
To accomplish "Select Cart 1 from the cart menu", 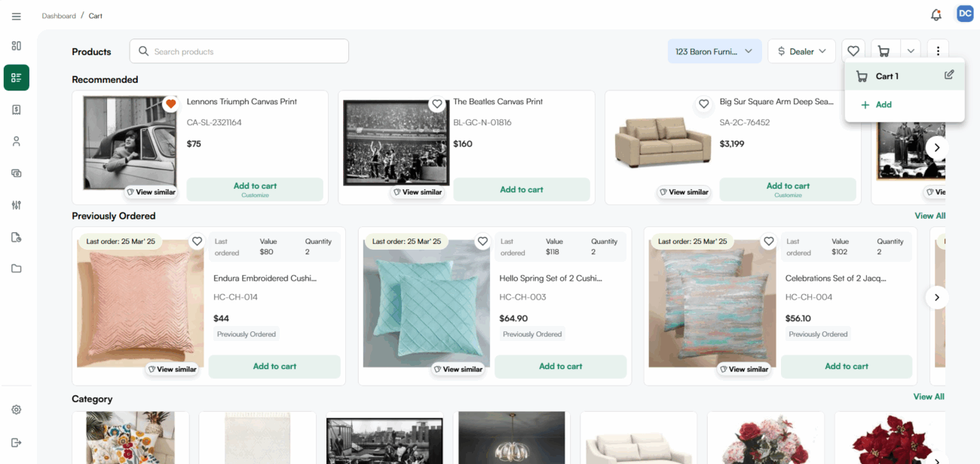I will [x=887, y=76].
